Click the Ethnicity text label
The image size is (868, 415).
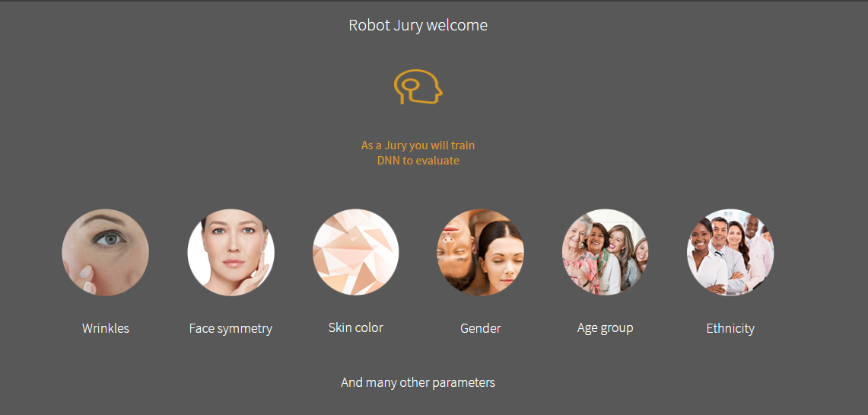(730, 328)
